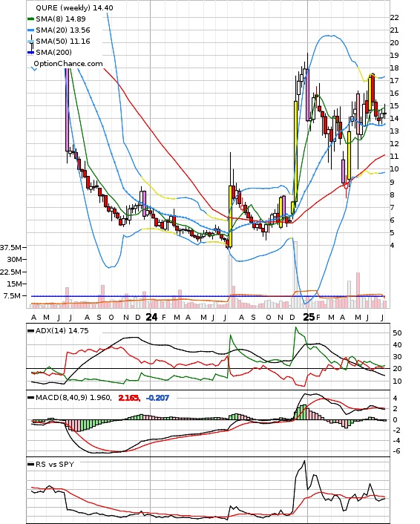Select the bold 24 year marker
420x524 pixels.
click(151, 317)
